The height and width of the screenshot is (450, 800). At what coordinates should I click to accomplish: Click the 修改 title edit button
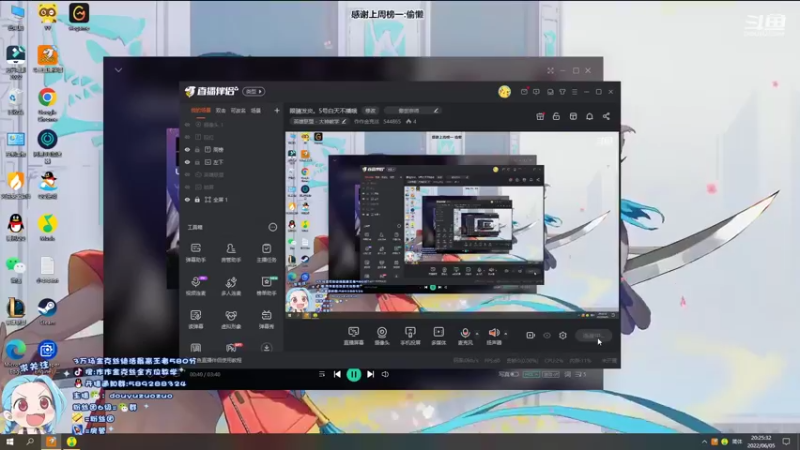point(370,111)
